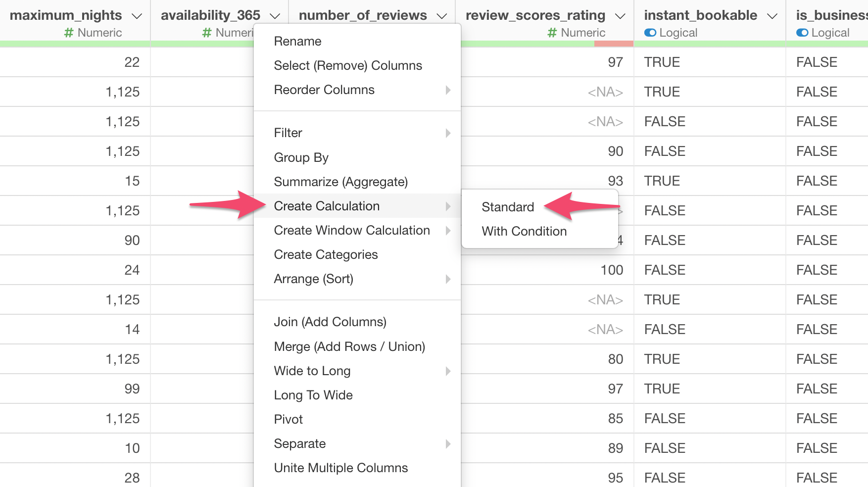The width and height of the screenshot is (868, 487).
Task: Expand the Reorder Columns submenu arrow
Action: [x=448, y=90]
